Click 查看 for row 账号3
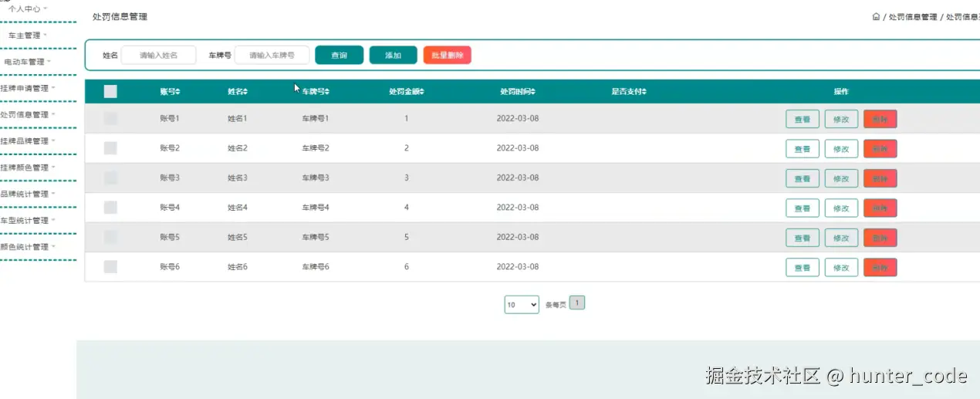 [x=803, y=178]
